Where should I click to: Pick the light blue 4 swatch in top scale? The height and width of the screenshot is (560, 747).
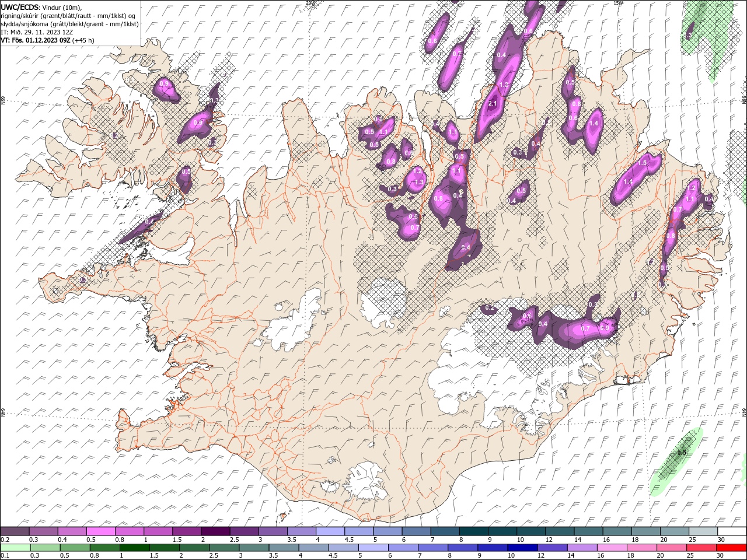point(330,531)
